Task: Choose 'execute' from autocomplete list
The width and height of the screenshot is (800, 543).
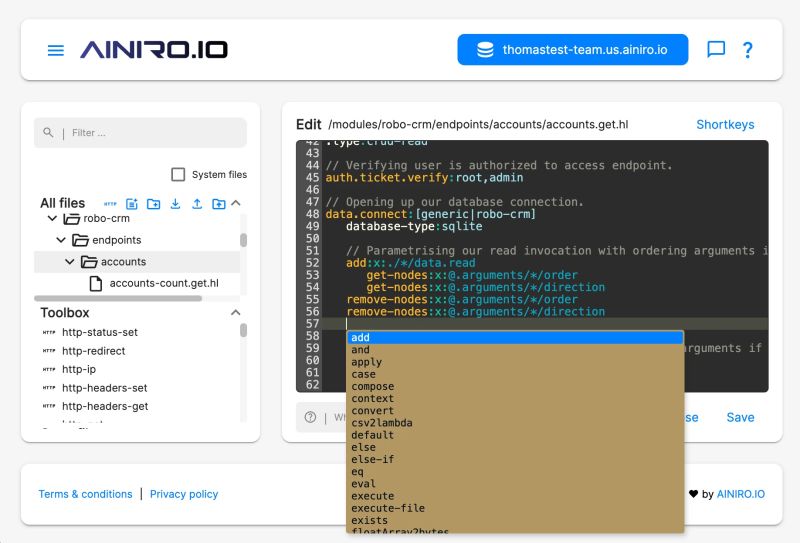Action: (x=515, y=496)
